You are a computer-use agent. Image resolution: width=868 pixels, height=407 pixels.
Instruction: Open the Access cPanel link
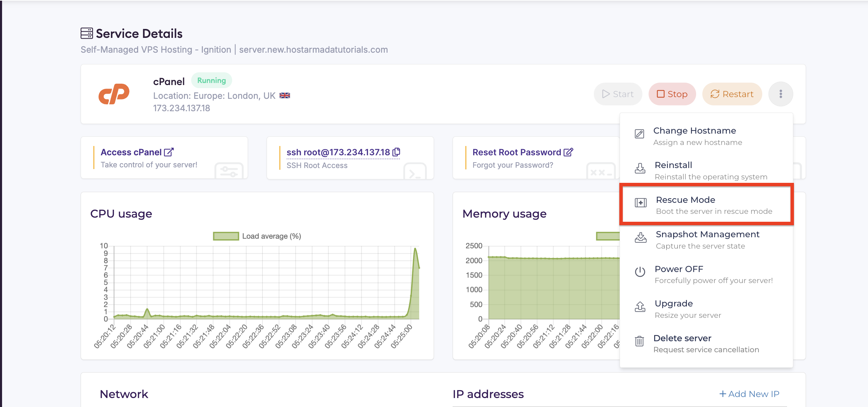click(137, 152)
